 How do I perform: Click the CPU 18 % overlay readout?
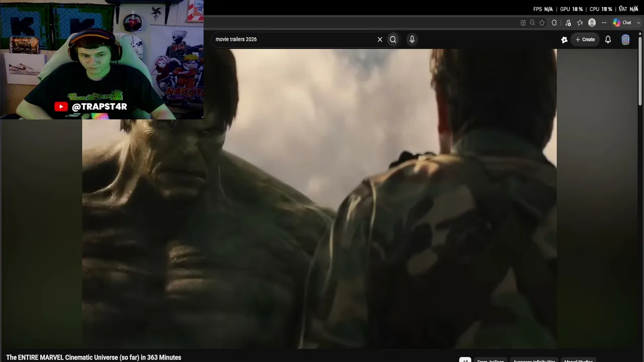[601, 9]
